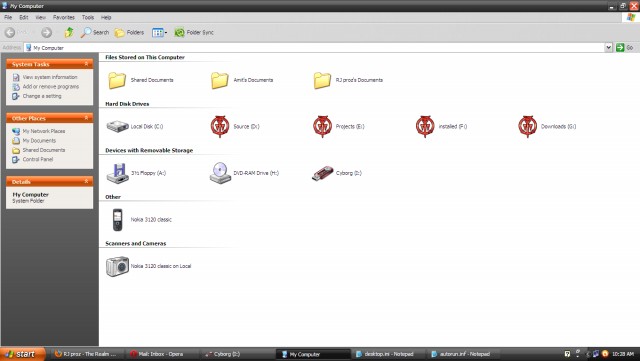Screen dimensions: 640x361
Task: Select Installed (F:) drive icon
Action: [425, 126]
